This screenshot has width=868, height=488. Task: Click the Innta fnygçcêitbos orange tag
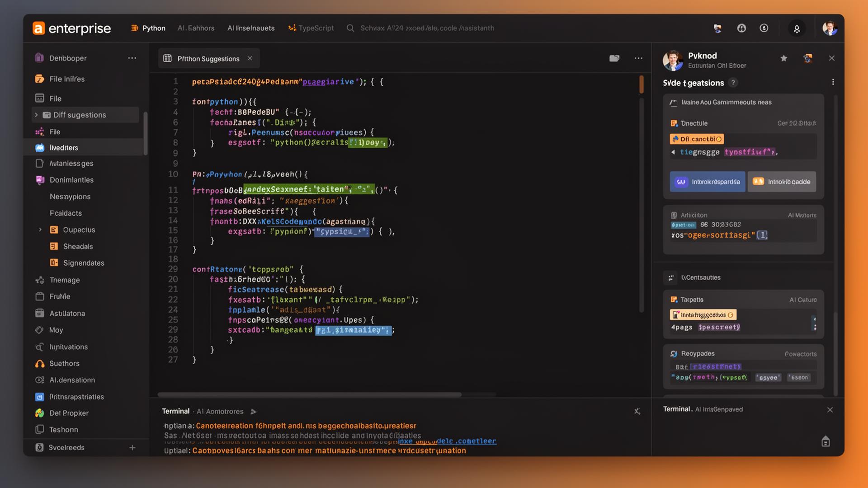(703, 315)
